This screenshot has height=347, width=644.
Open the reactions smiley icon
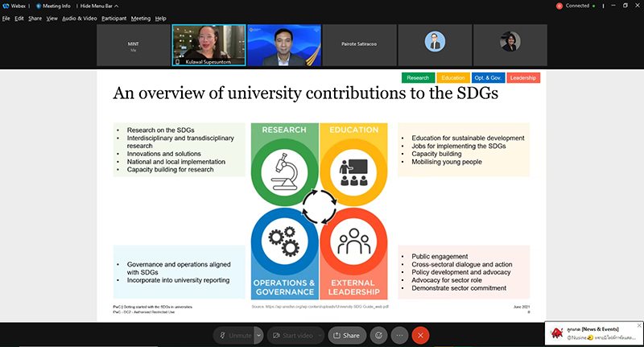378,335
